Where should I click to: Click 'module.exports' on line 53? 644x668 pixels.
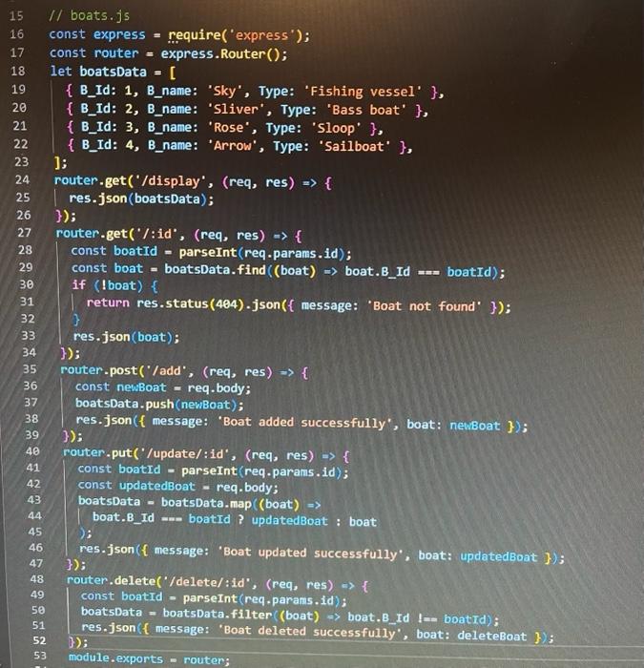115,658
